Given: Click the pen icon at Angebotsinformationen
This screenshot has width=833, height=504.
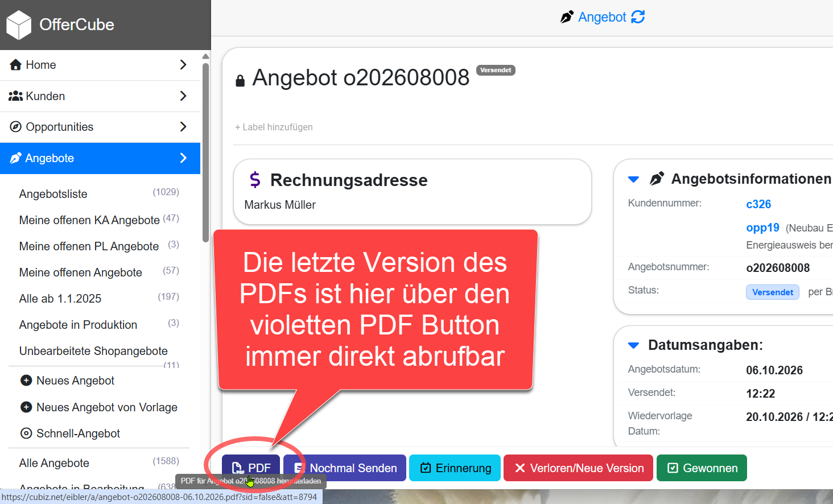Looking at the screenshot, I should pos(657,179).
